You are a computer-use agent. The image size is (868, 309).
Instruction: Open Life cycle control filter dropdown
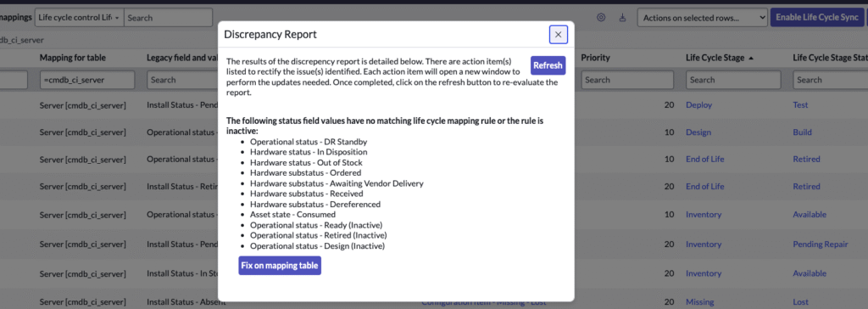tap(79, 18)
